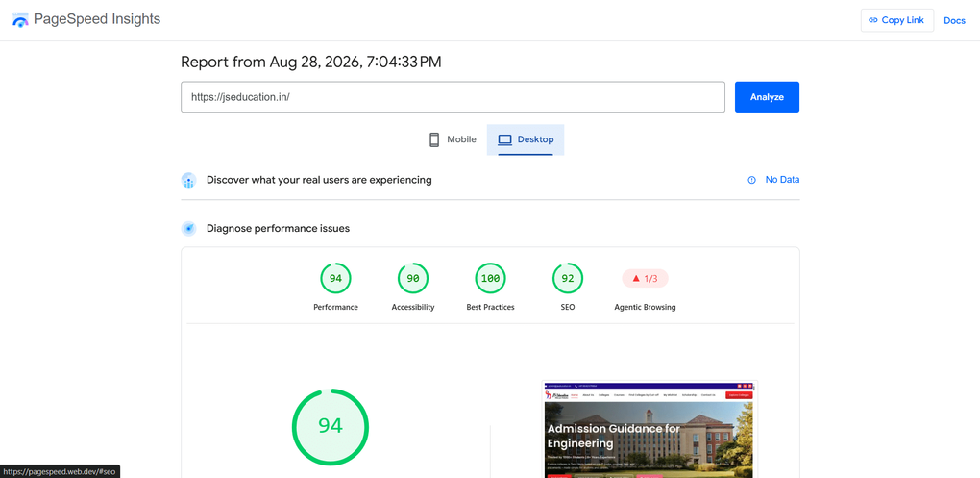980x478 pixels.
Task: Click 'Discover what your real users are experiencing'
Action: pos(319,180)
